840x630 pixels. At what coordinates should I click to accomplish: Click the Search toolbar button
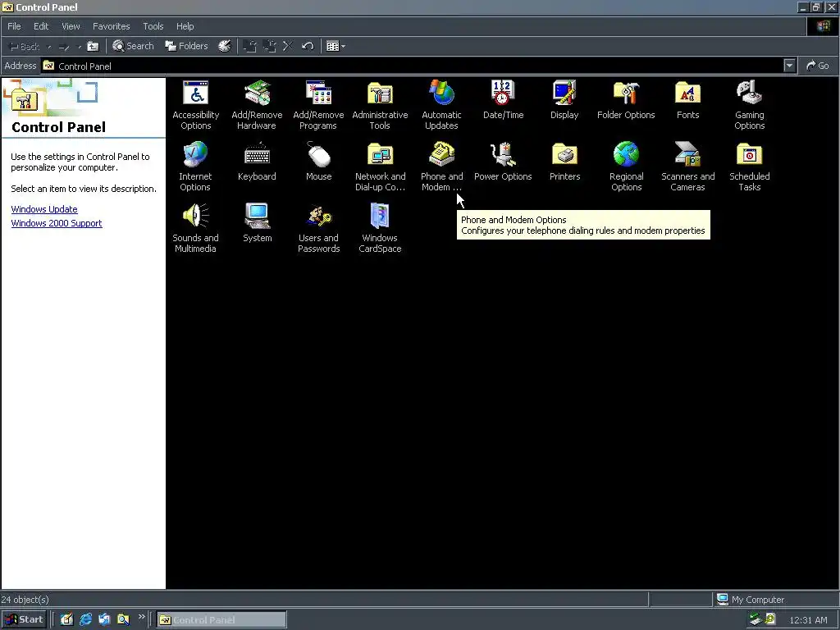pyautogui.click(x=133, y=47)
